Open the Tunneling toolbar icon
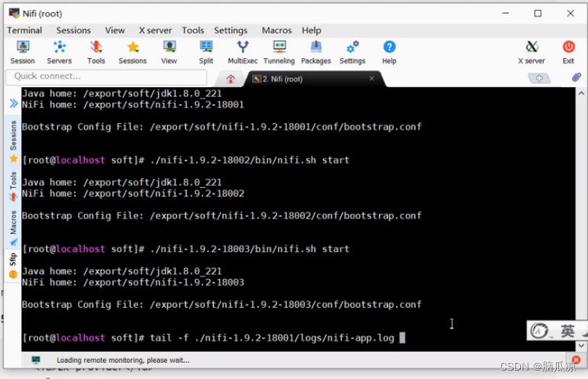The height and width of the screenshot is (379, 588). pos(279,52)
